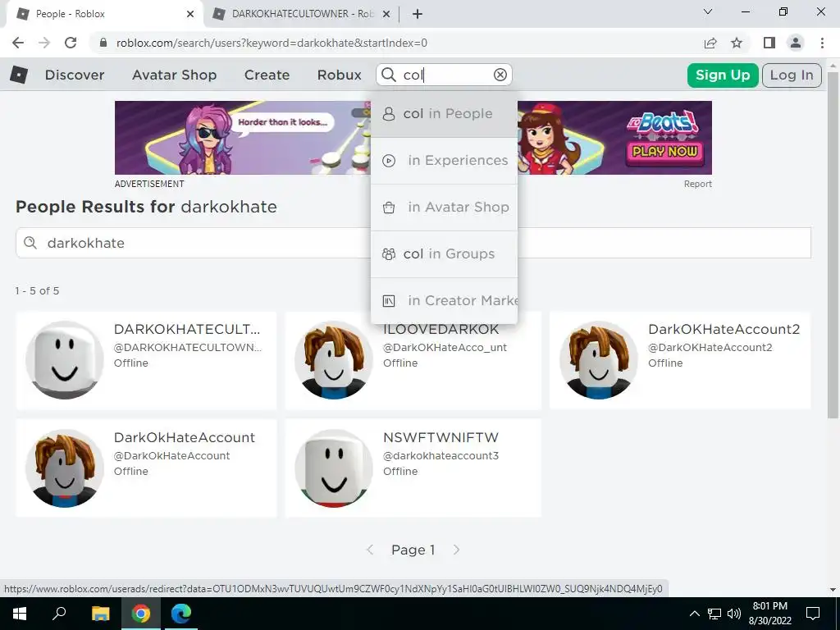Open the DARKOKHATECULT... user profile name

tap(187, 329)
